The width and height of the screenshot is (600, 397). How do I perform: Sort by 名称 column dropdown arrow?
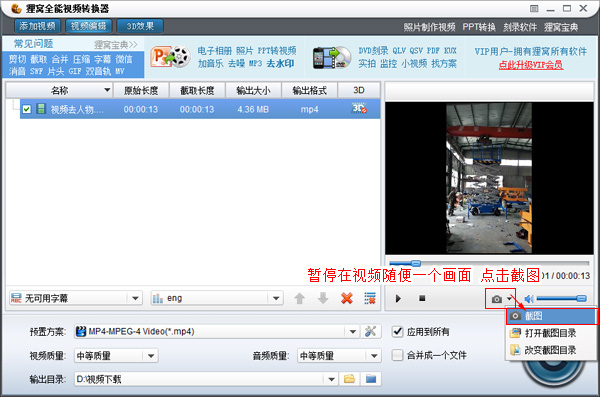tap(107, 90)
